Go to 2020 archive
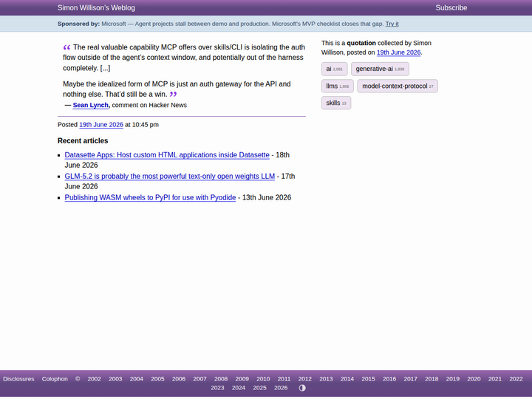This screenshot has width=532, height=399. (474, 379)
